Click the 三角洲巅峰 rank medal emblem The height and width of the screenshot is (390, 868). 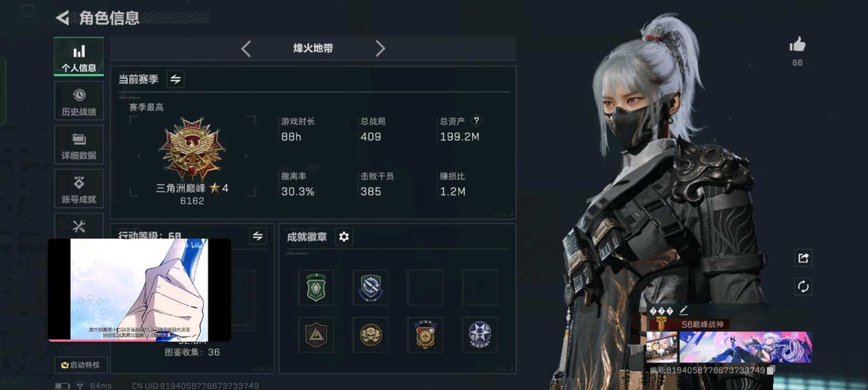click(192, 149)
